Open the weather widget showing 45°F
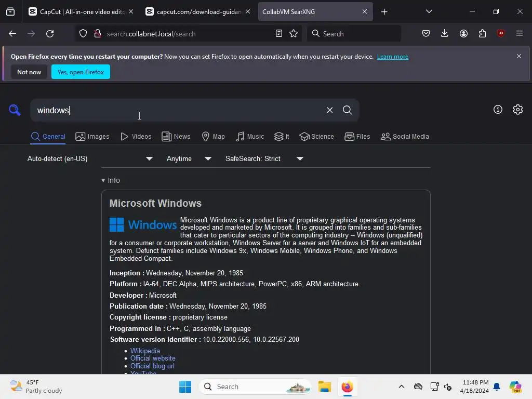This screenshot has height=399, width=532. (36, 387)
